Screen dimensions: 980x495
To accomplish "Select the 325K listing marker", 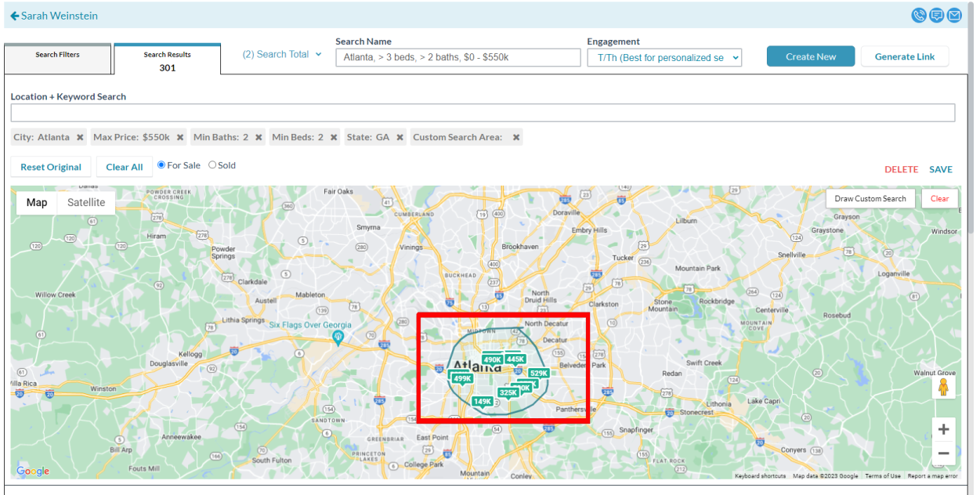I will [508, 393].
